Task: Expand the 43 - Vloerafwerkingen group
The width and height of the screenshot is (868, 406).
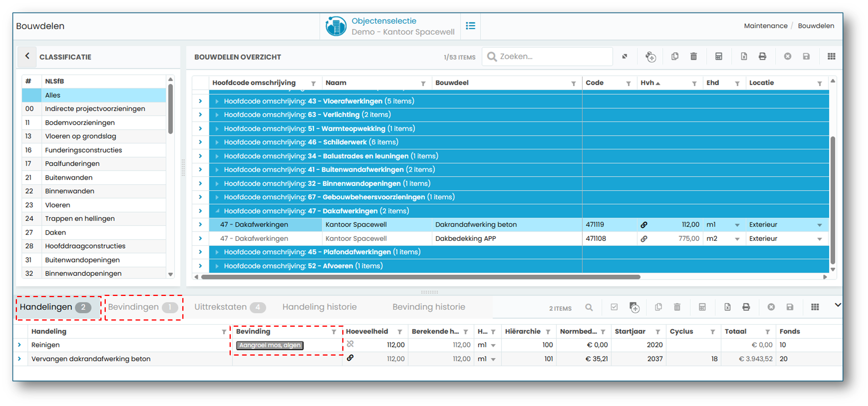Action: coord(217,101)
